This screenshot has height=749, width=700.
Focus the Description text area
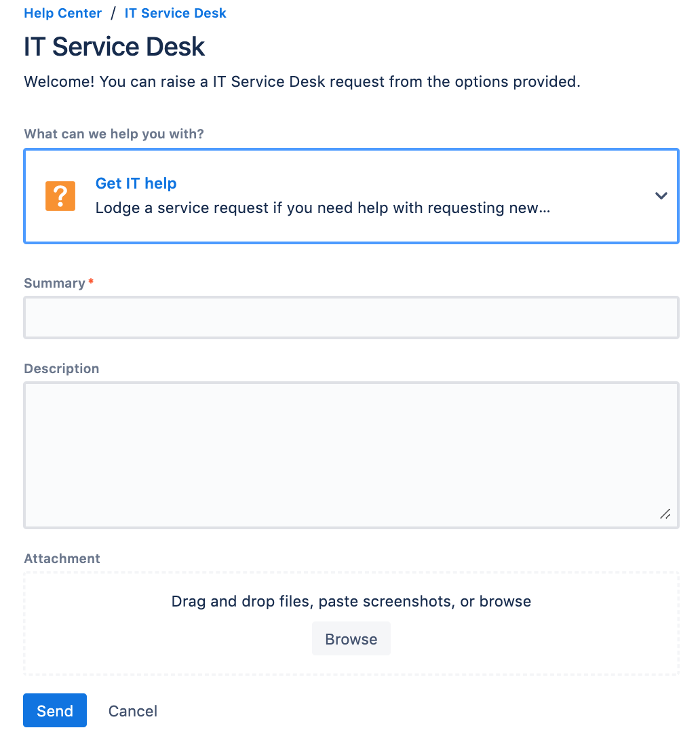[351, 455]
